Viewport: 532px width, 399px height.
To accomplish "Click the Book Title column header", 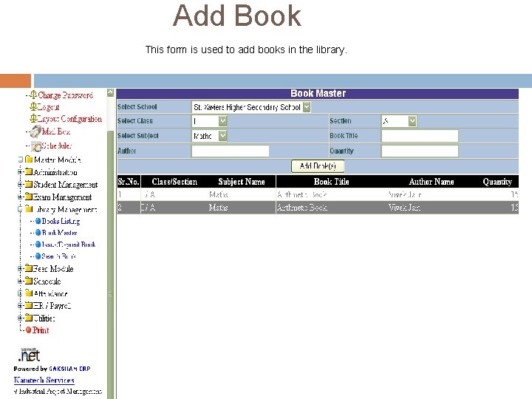I will point(332,182).
